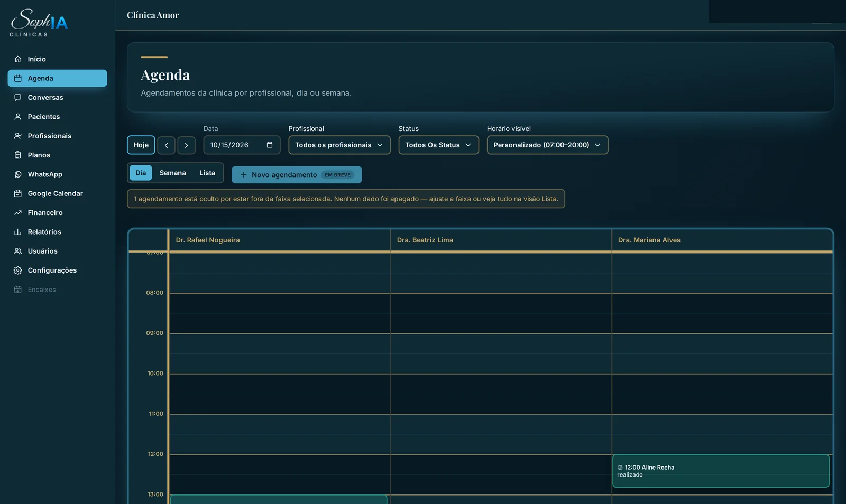The width and height of the screenshot is (846, 504).
Task: Open the Profissional dropdown
Action: (339, 145)
